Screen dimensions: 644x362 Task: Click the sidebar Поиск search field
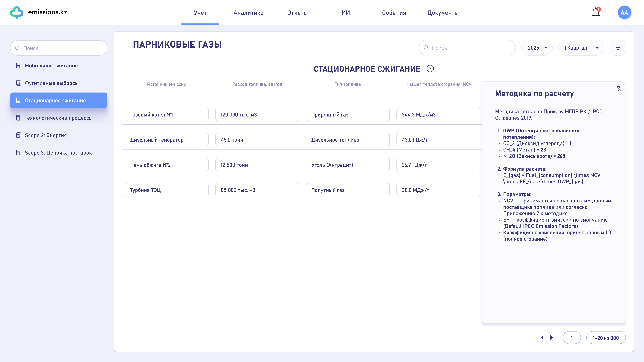pos(59,48)
